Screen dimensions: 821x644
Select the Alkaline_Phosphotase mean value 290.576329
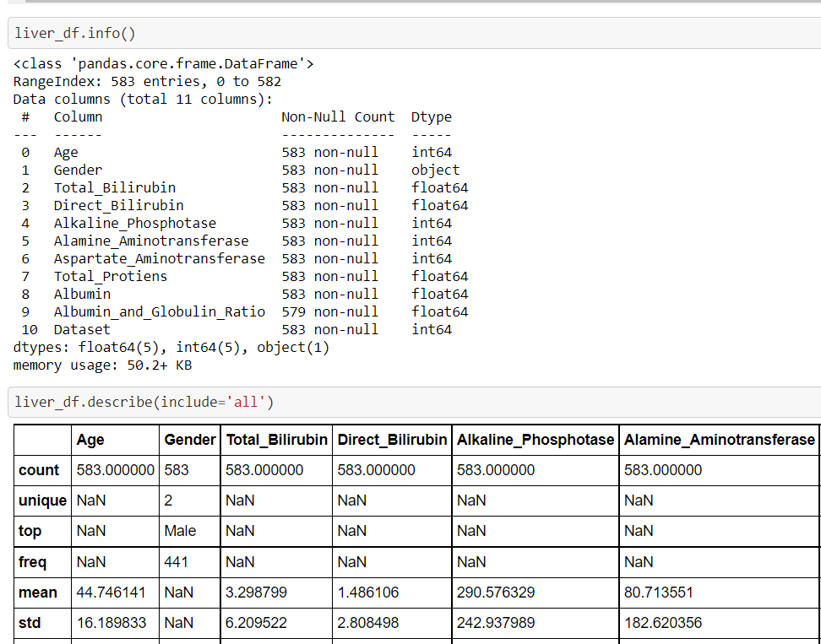pos(496,593)
